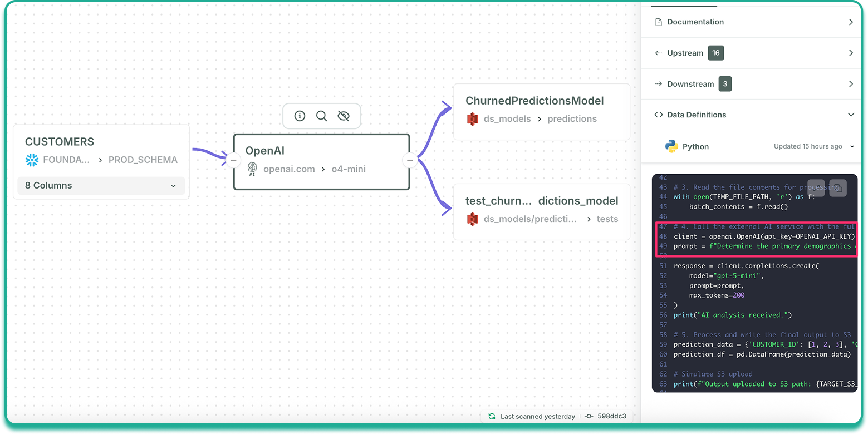Screen dimensions: 868x435
Task: Click the green refresh scan icon
Action: pos(492,416)
